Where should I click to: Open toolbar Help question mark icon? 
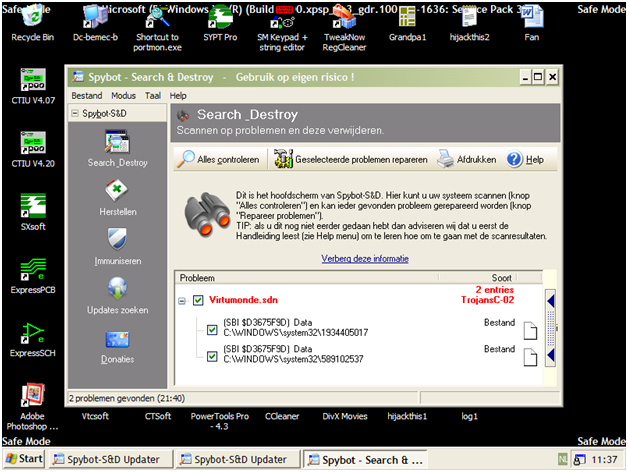(x=514, y=159)
